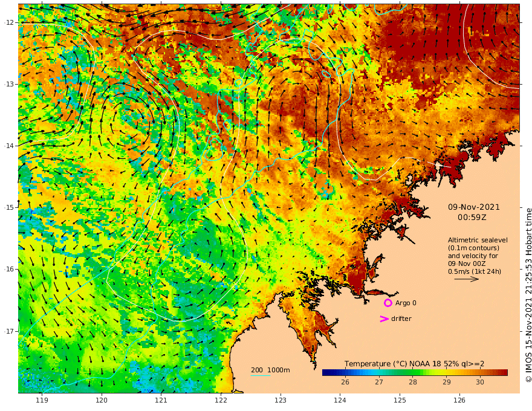Click latitude axis label -17
The height and width of the screenshot is (411, 532).
(9, 331)
